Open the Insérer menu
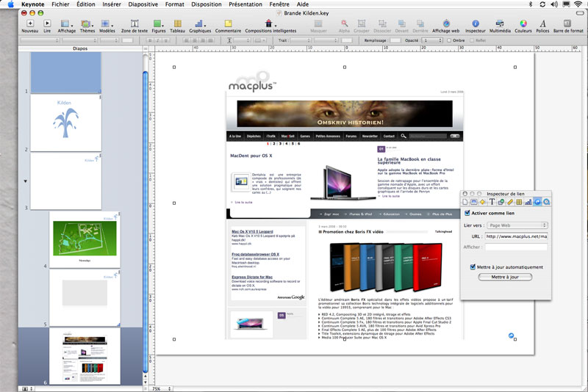Image resolution: width=588 pixels, height=392 pixels. click(112, 4)
